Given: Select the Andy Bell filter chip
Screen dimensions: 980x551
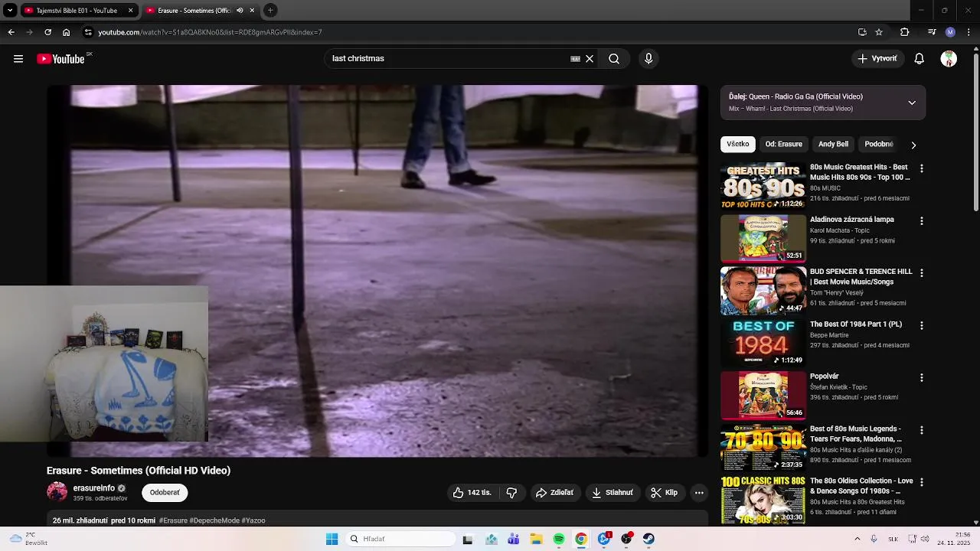Looking at the screenshot, I should (x=833, y=144).
